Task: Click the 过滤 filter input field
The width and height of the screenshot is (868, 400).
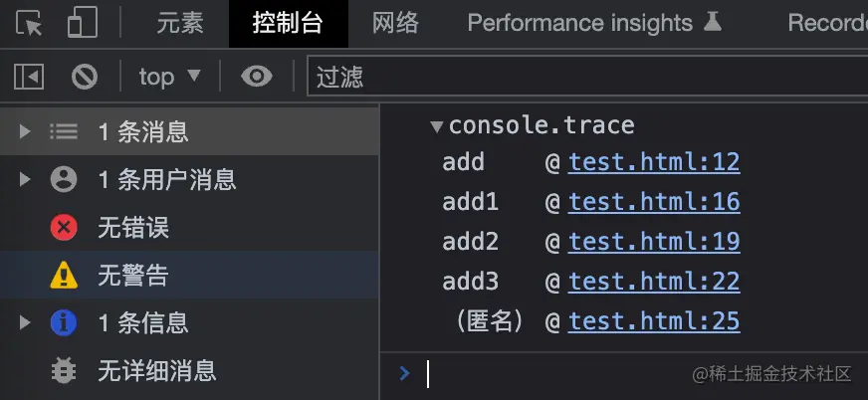Action: (587, 77)
